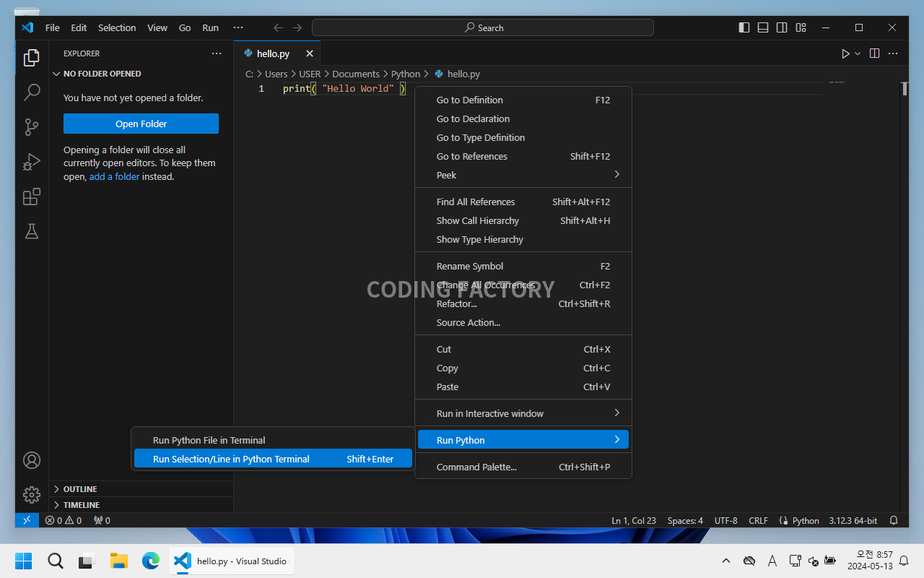Viewport: 924px width, 578px height.
Task: Toggle the bottom Panel layout button
Action: point(763,27)
